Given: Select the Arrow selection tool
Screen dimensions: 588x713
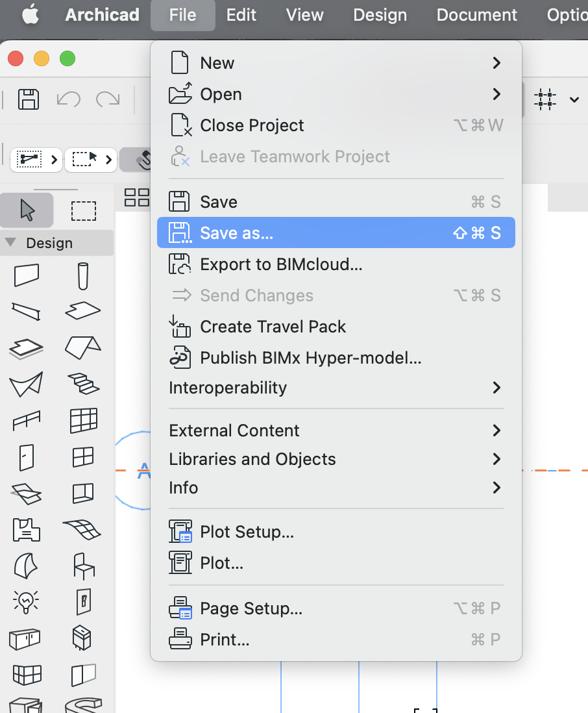Looking at the screenshot, I should [x=27, y=210].
